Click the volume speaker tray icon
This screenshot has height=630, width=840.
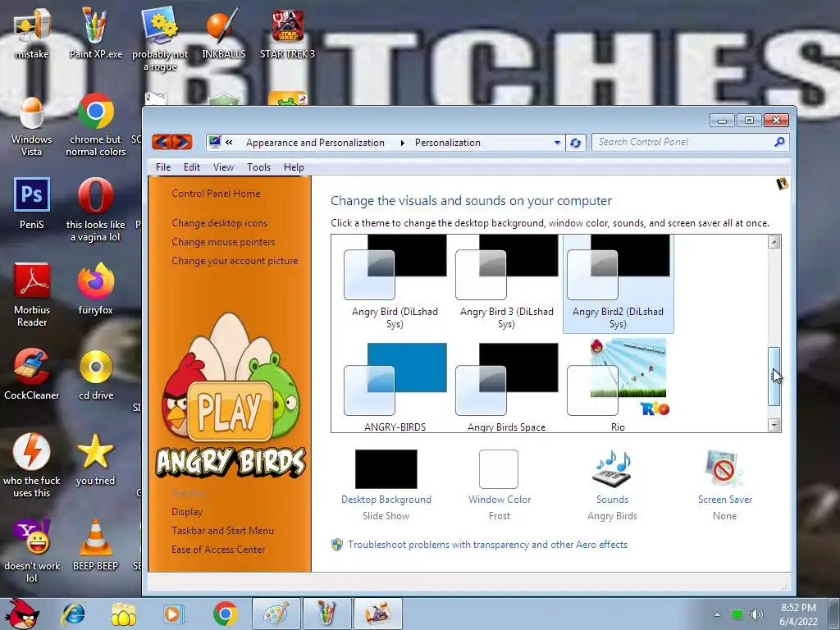(x=757, y=614)
